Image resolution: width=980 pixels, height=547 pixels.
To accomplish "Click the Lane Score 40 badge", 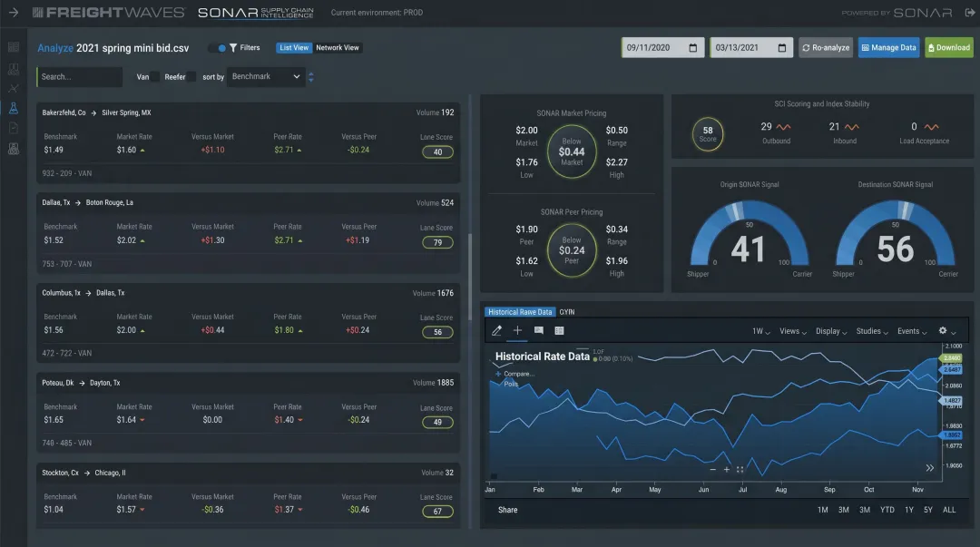I will coord(437,151).
